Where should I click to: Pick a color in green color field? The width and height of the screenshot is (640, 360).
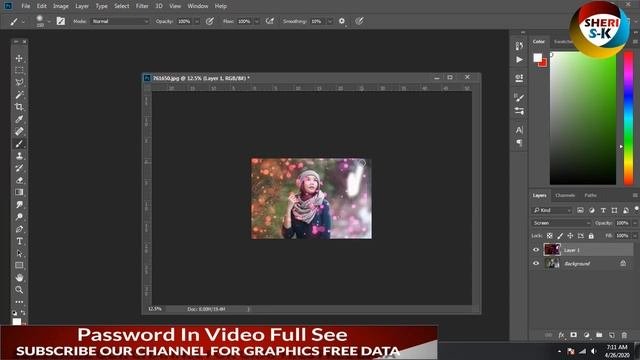point(583,118)
